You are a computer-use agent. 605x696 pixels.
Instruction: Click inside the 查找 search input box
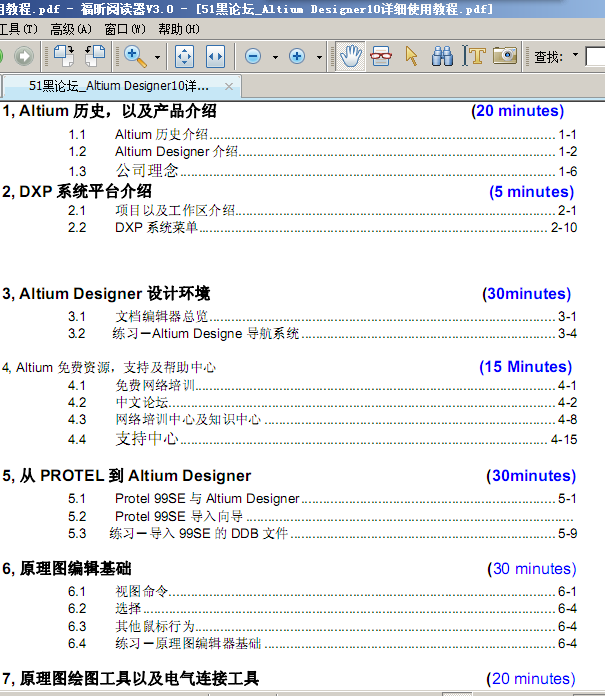pos(595,56)
